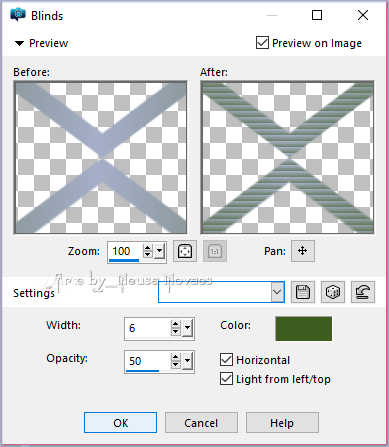Click the zoom to 100% icon
This screenshot has width=389, height=447.
(215, 251)
